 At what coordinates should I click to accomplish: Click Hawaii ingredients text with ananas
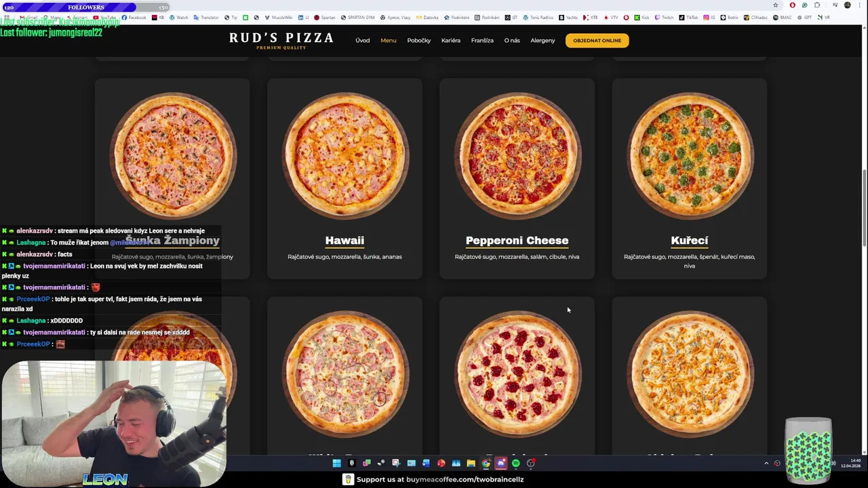[x=344, y=257]
